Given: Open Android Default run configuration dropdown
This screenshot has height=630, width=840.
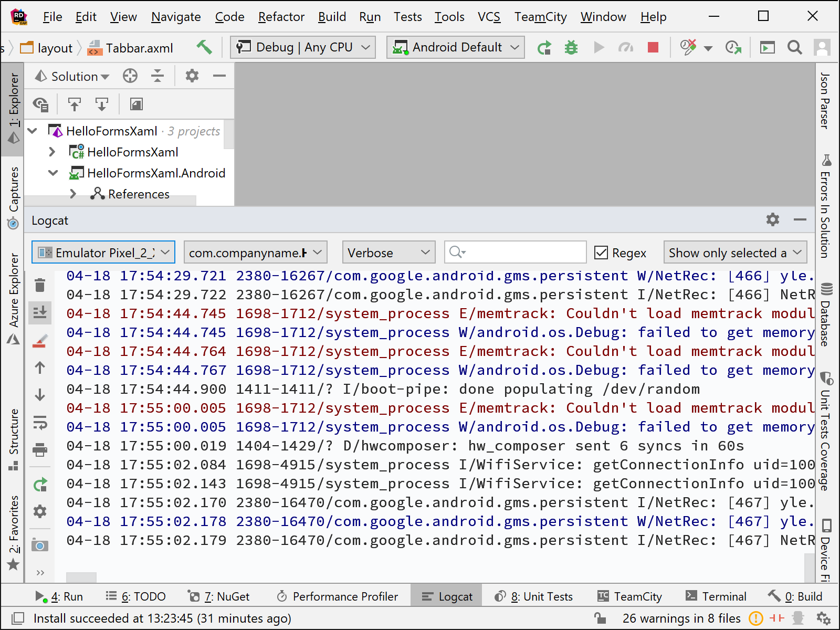Looking at the screenshot, I should pos(456,47).
